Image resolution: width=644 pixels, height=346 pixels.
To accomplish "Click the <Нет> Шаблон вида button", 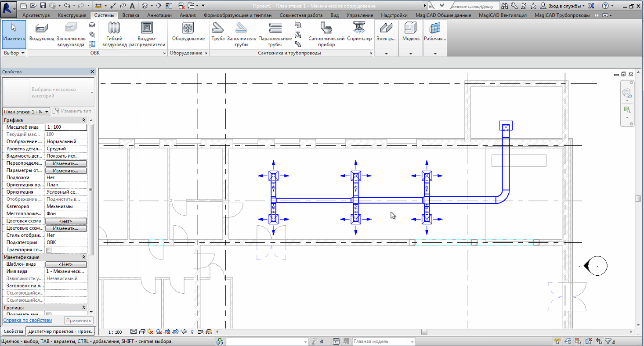I will pos(66,264).
